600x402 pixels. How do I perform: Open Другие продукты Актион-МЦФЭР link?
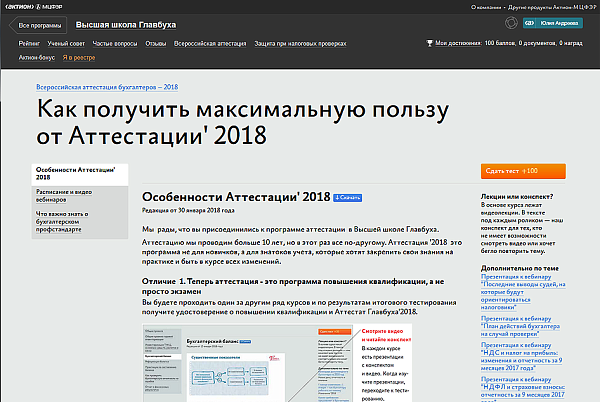coord(551,7)
